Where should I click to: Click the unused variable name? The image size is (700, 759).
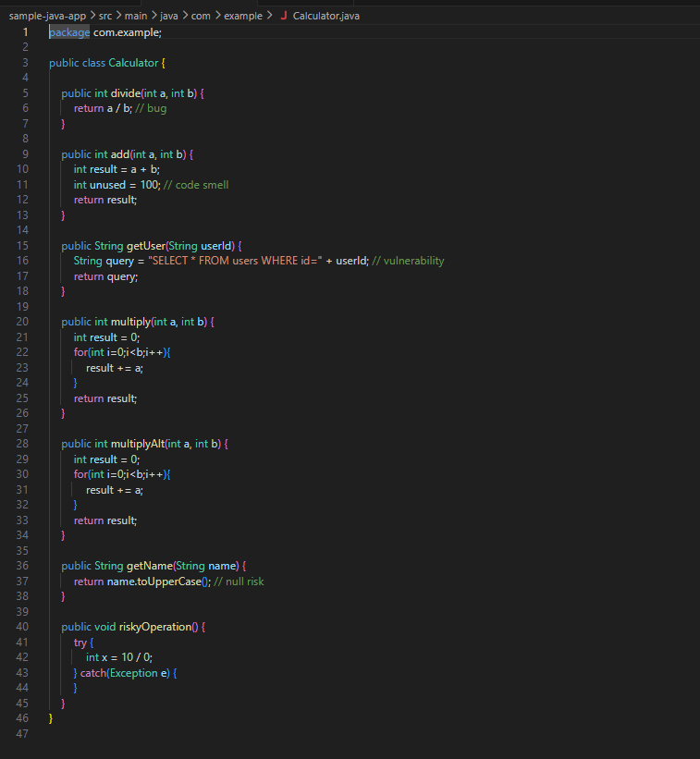pos(107,185)
